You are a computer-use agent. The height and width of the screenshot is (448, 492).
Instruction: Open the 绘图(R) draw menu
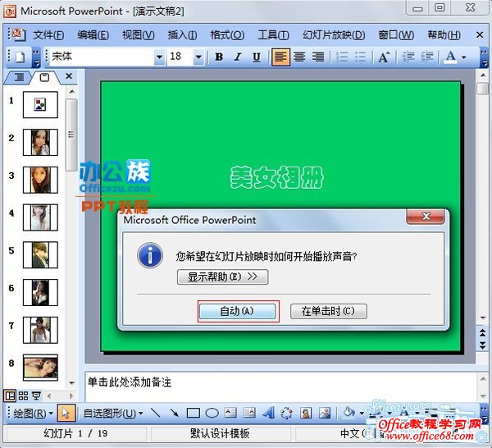pos(33,414)
